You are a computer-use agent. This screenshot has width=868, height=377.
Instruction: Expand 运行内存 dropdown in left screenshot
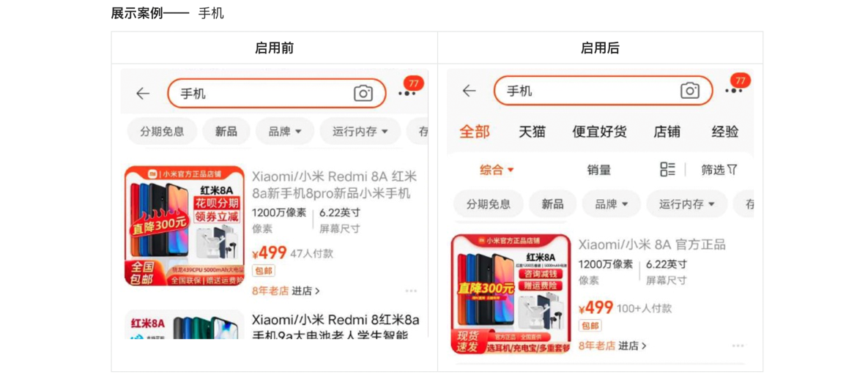[360, 132]
